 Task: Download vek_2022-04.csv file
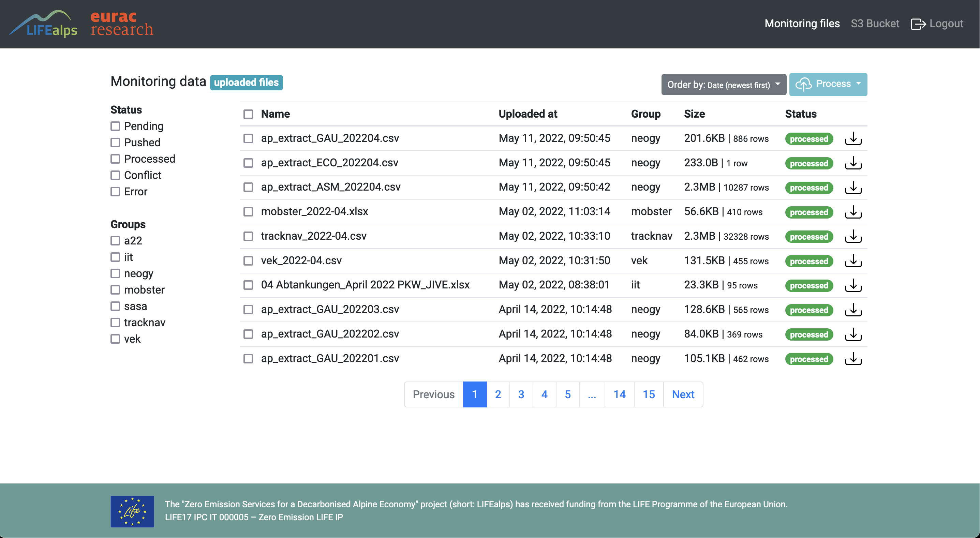pos(853,260)
